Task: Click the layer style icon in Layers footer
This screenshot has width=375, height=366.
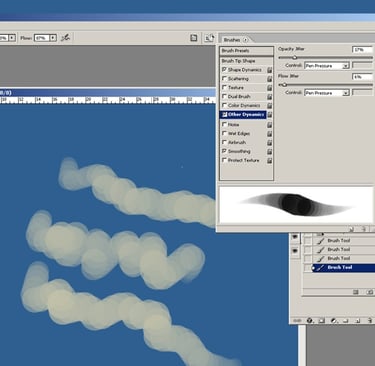Action: 310,321
